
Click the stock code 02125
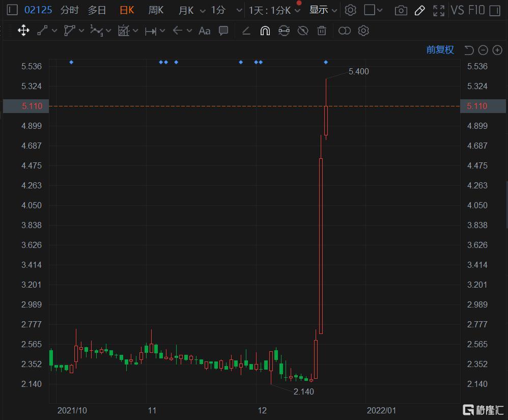pos(38,10)
